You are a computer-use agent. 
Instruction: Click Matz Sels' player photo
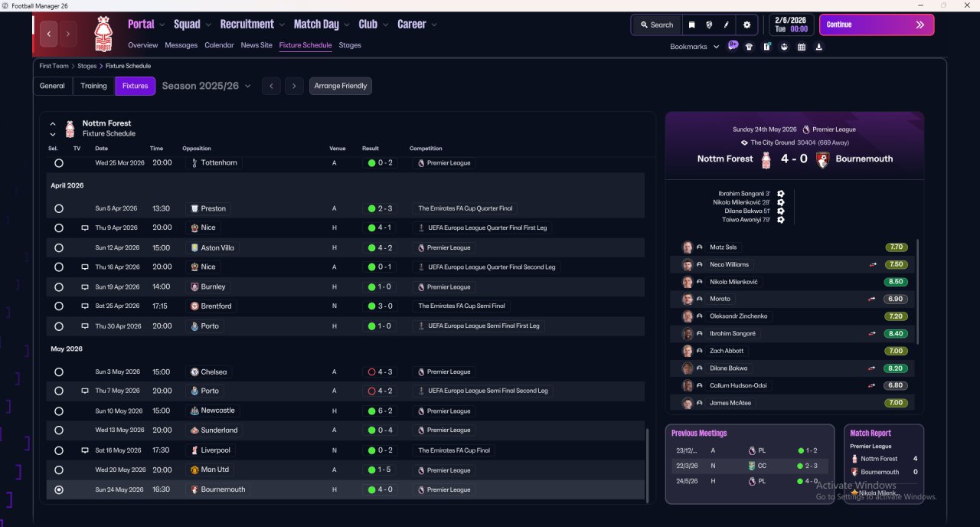(x=688, y=247)
